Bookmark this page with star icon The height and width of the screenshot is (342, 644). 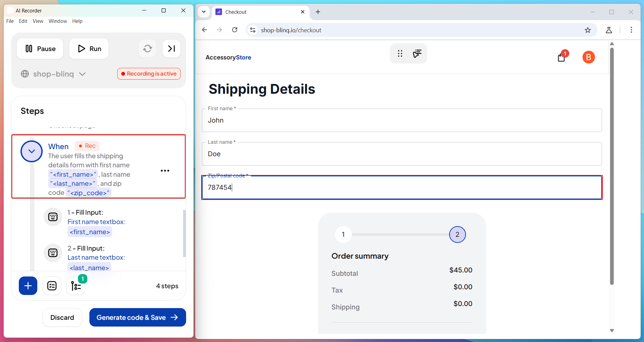click(588, 30)
